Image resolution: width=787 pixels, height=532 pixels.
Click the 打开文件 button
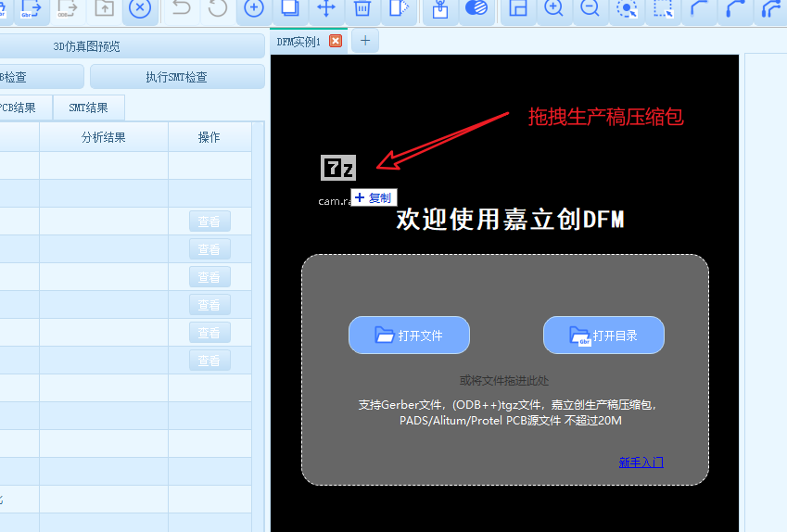coord(409,336)
